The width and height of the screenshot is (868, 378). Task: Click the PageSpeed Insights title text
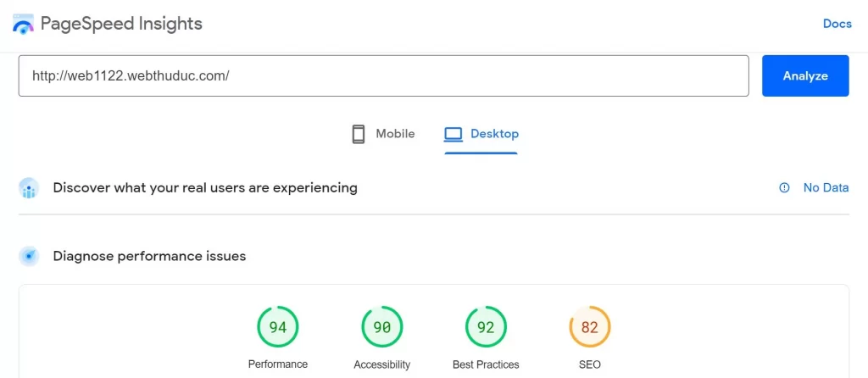coord(121,24)
